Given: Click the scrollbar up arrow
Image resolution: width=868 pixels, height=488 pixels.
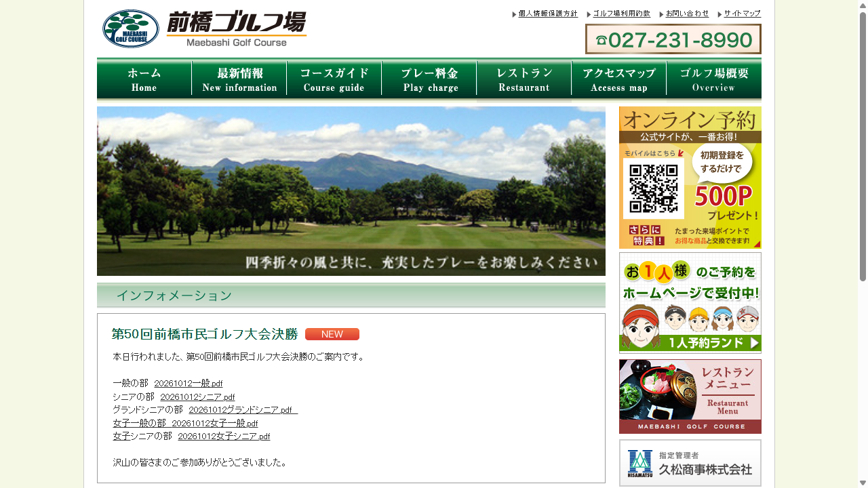Looking at the screenshot, I should (863, 5).
